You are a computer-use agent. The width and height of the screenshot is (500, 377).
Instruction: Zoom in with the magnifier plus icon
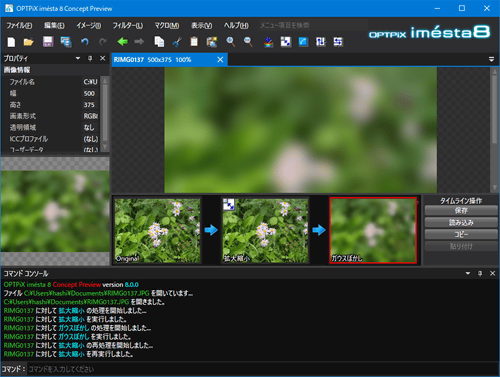(230, 42)
